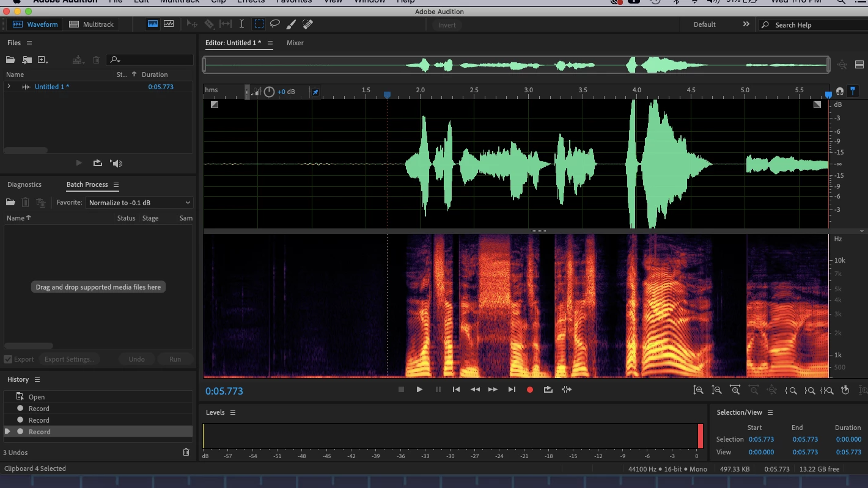Switch to Waveform editor view

pyautogui.click(x=35, y=24)
